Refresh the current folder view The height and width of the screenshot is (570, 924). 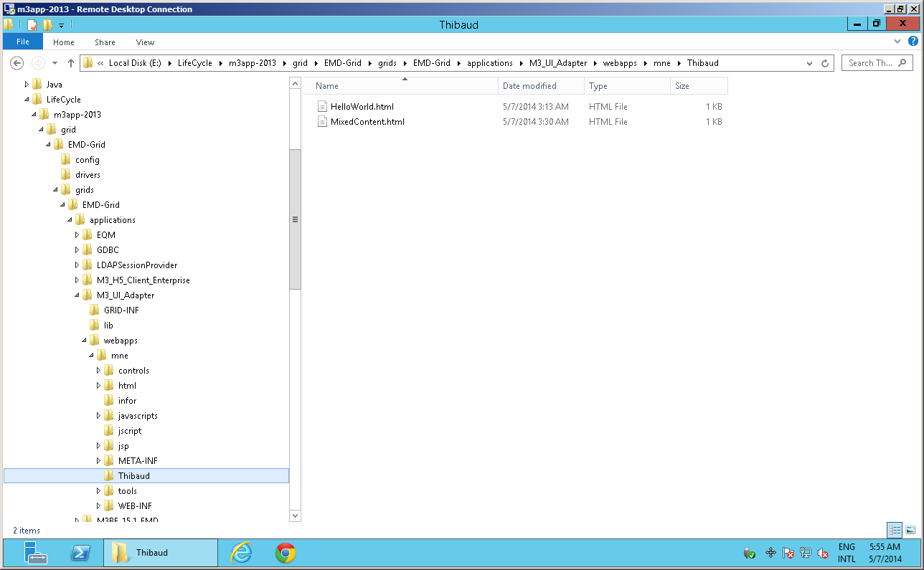point(825,63)
